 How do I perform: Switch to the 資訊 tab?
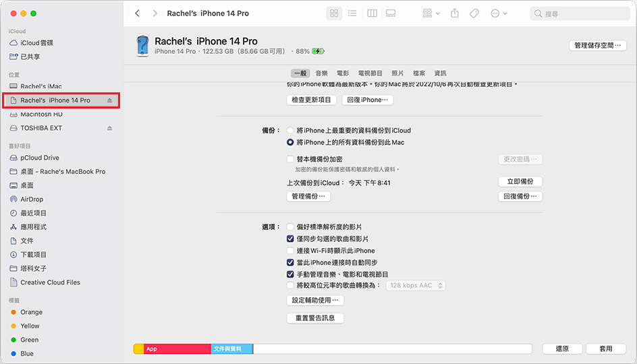(441, 73)
